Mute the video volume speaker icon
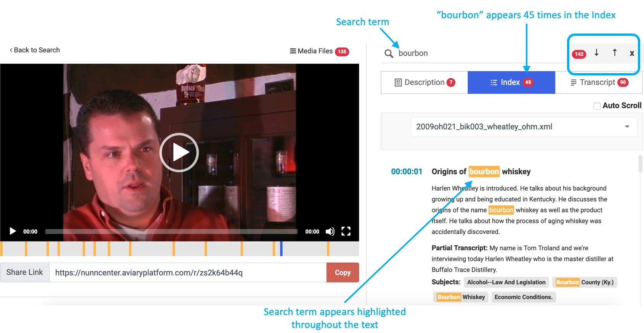The width and height of the screenshot is (644, 333). coord(330,231)
